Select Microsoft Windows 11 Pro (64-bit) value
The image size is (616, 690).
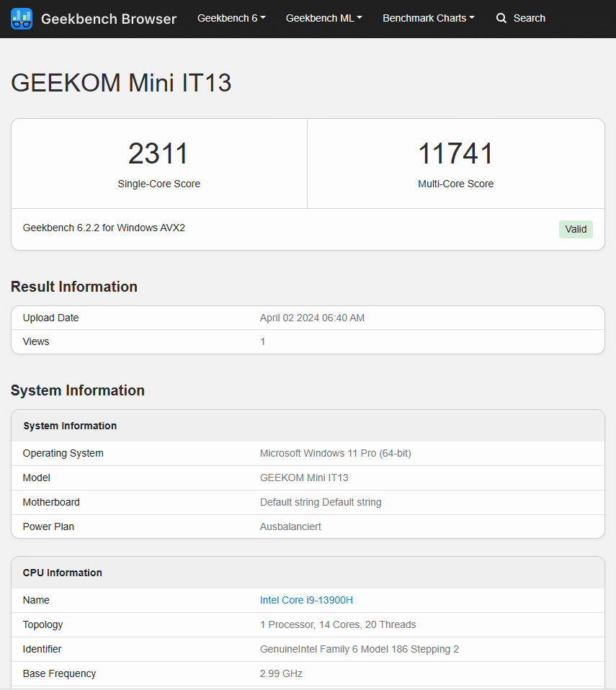point(336,453)
